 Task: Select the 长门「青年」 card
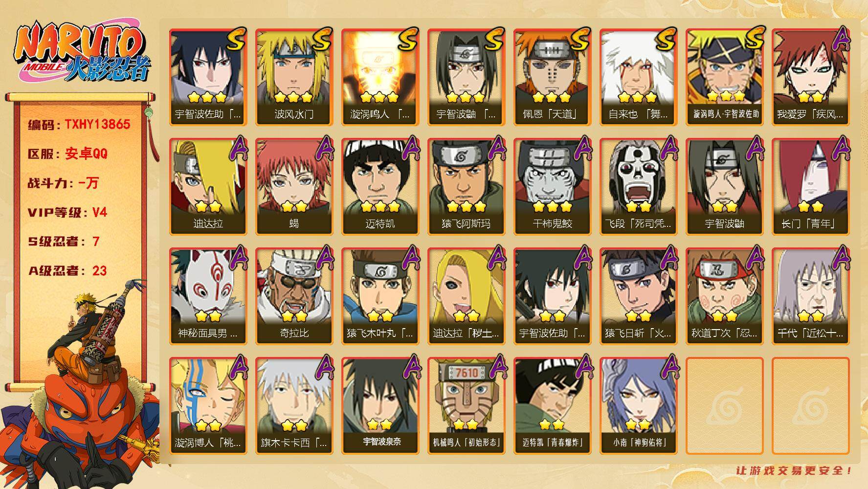pos(810,187)
